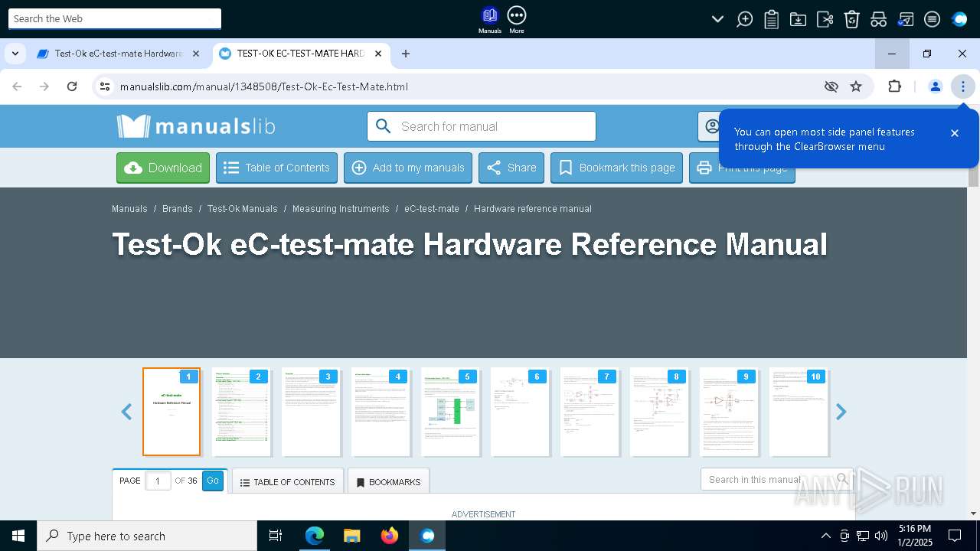Select page 10 thumbnail

tap(799, 412)
